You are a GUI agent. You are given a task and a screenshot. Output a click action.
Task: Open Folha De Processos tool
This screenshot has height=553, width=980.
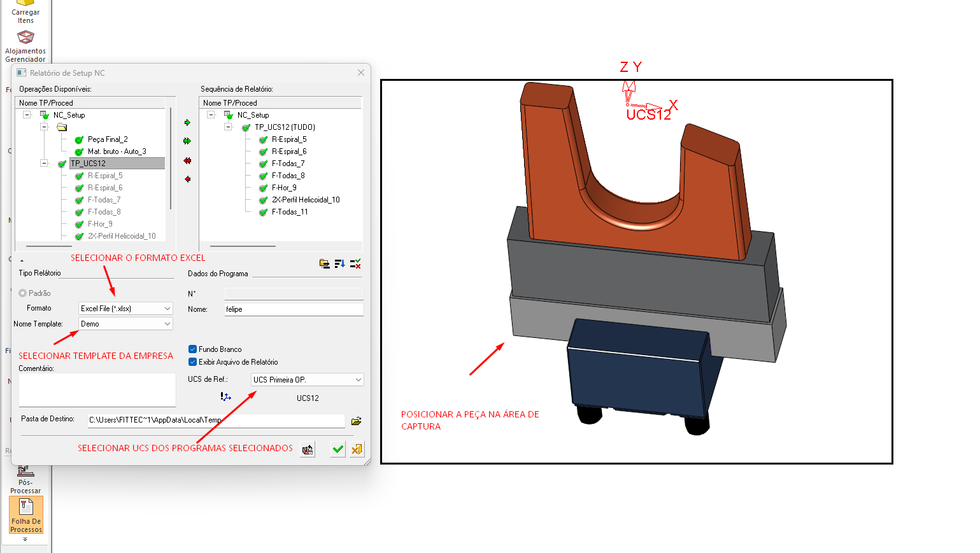(x=26, y=515)
